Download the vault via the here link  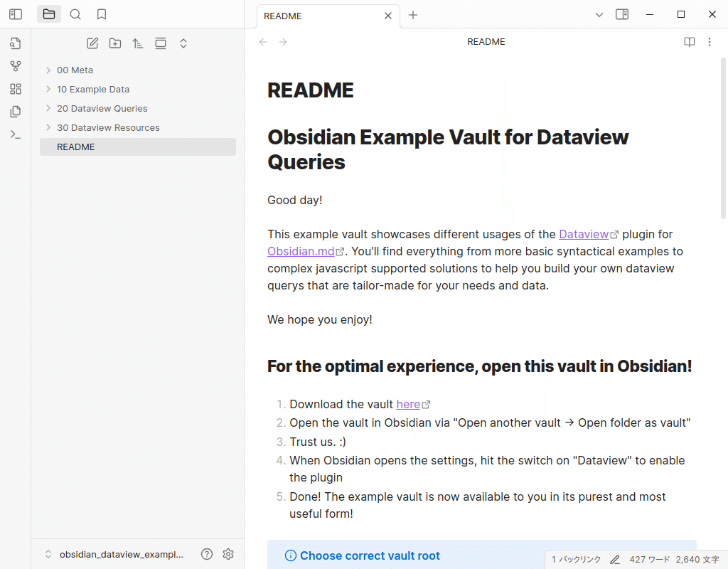pyautogui.click(x=408, y=403)
